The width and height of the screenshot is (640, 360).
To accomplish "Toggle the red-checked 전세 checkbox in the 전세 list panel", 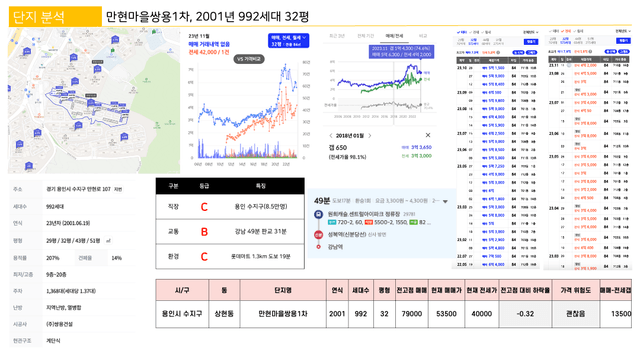I will point(566,31).
